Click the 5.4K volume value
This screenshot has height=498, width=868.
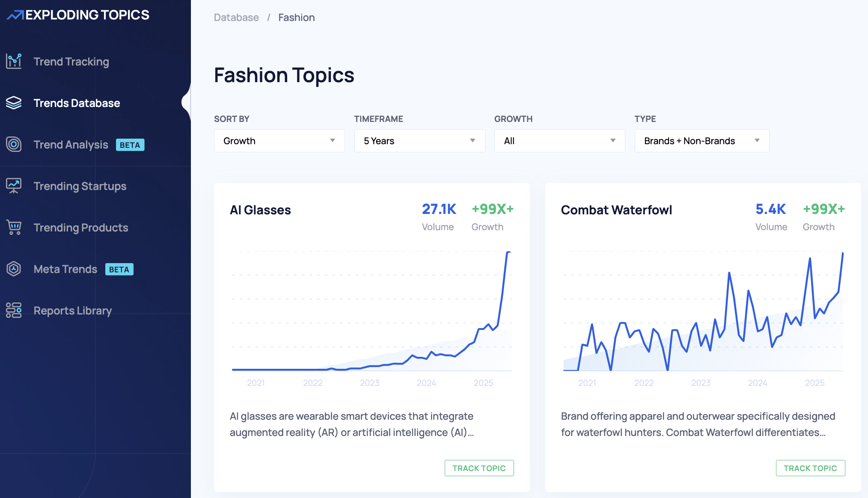[x=771, y=209]
